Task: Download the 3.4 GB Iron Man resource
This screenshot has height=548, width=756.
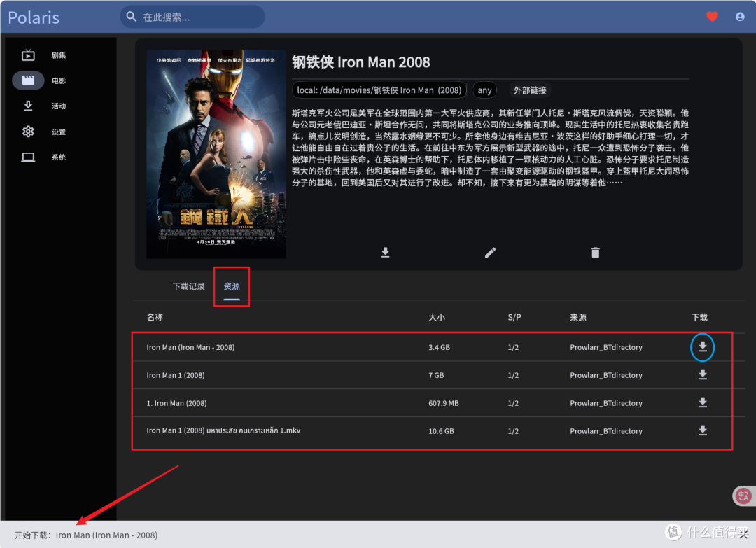Action: coord(703,346)
